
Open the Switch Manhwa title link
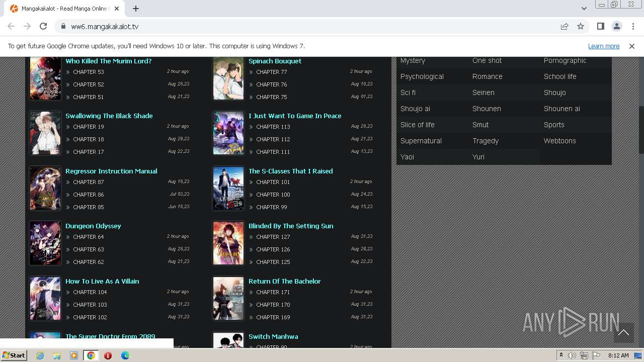click(273, 336)
